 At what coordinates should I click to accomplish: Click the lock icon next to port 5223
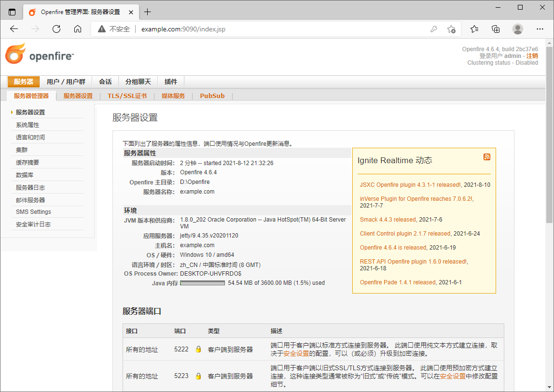tap(198, 376)
